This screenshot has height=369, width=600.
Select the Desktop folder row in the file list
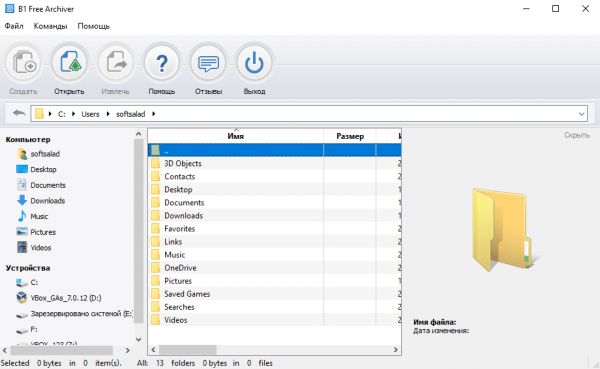274,189
